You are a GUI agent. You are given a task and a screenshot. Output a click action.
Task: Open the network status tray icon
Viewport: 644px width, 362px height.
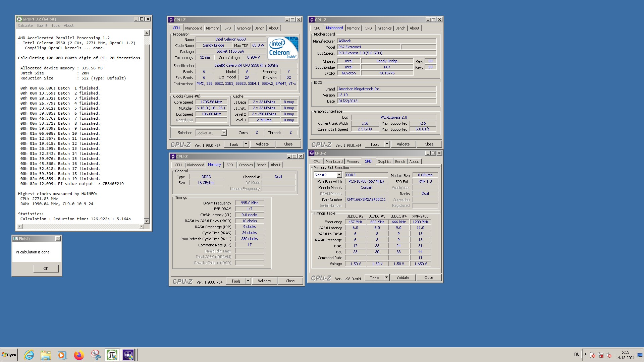[x=601, y=355]
